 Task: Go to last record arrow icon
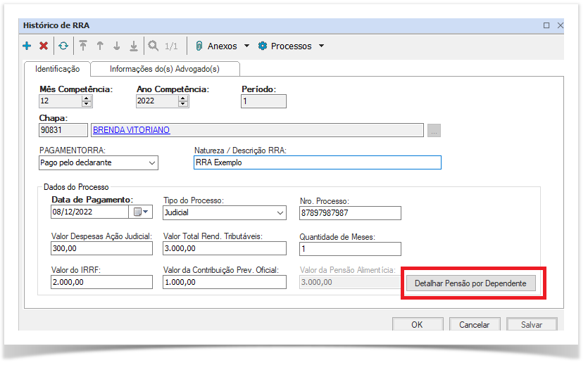click(134, 46)
